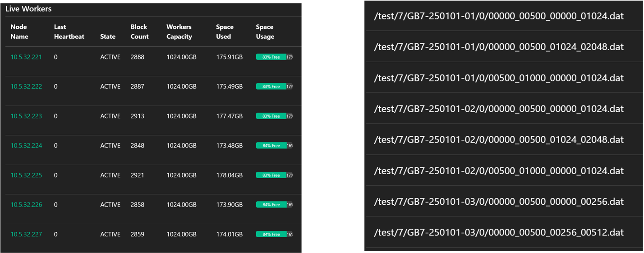
Task: Click the Space Used column header
Action: click(225, 32)
